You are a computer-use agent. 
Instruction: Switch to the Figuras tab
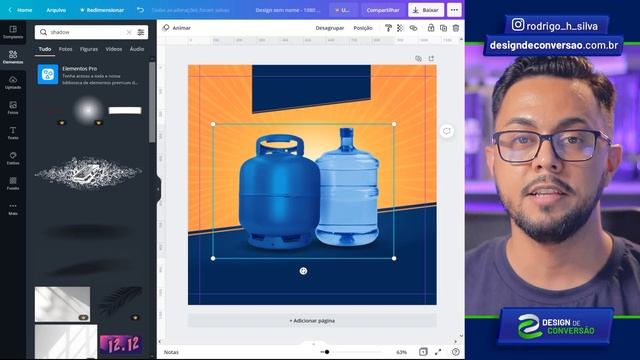click(89, 49)
